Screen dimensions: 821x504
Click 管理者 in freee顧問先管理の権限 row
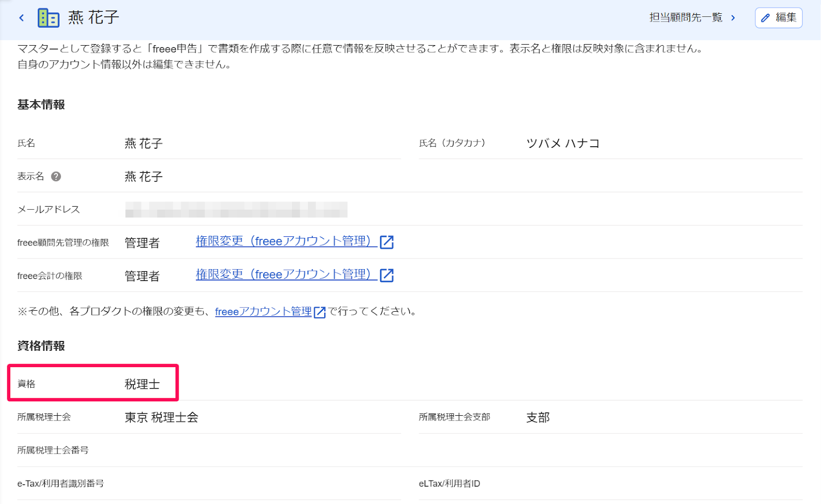coord(142,243)
